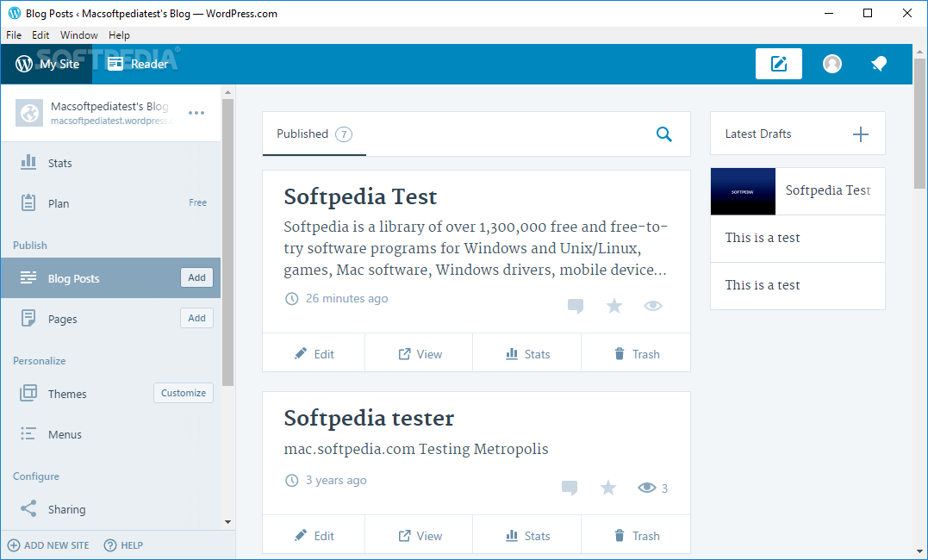Viewport: 928px width, 560px height.
Task: Click sidebar scrollbar down arrow
Action: coord(227,521)
